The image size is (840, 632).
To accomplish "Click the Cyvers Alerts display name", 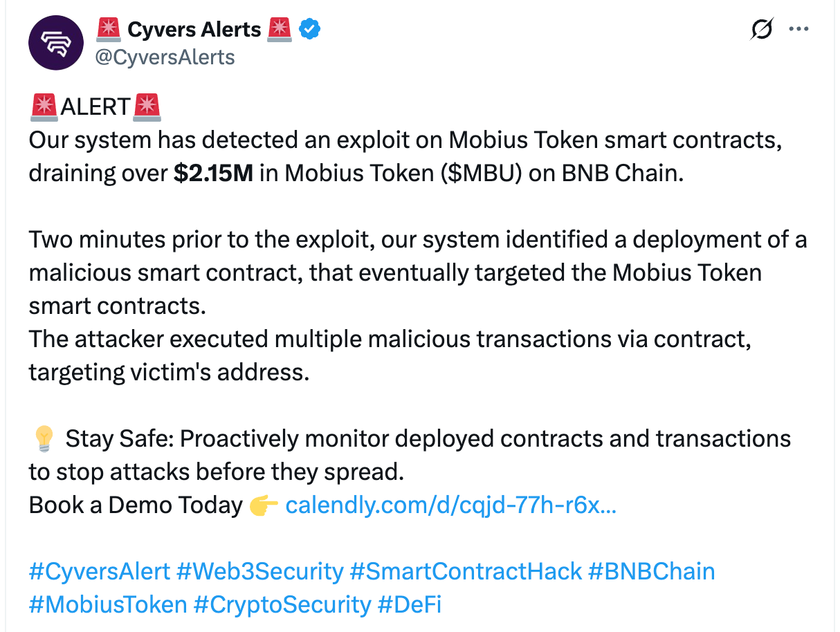I will click(x=194, y=29).
